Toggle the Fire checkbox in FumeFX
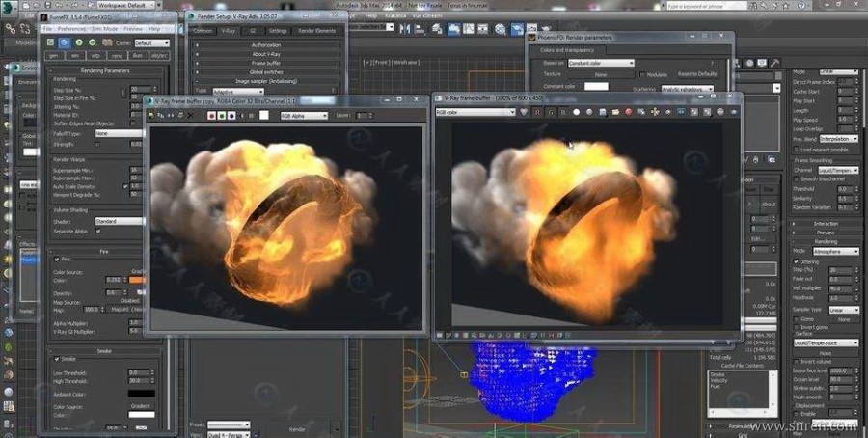868x438 pixels. pyautogui.click(x=57, y=260)
